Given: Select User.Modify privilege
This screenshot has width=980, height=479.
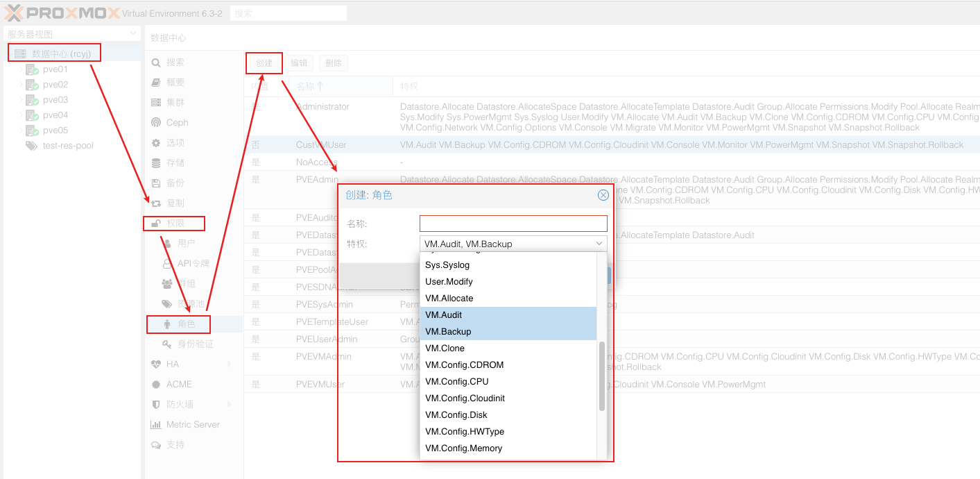Looking at the screenshot, I should (x=509, y=282).
